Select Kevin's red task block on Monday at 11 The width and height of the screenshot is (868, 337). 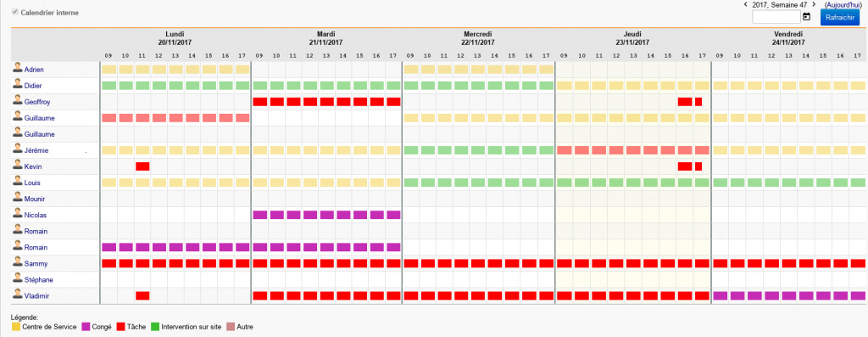[142, 166]
